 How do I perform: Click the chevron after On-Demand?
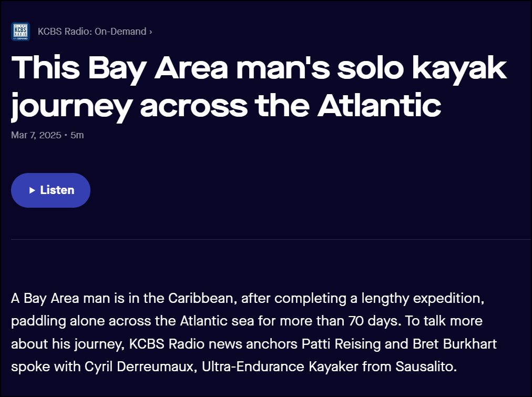point(151,32)
